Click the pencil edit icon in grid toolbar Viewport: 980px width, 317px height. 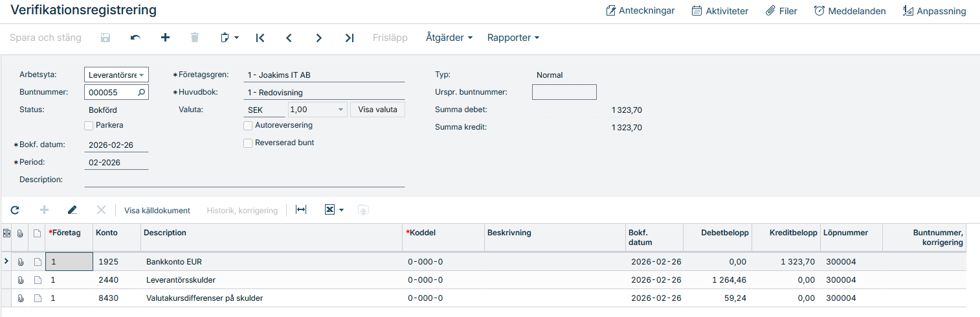click(72, 210)
